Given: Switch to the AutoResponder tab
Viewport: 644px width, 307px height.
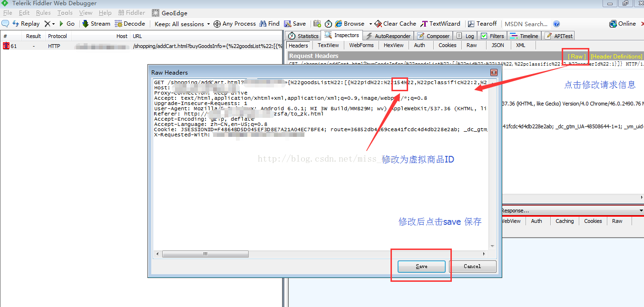Looking at the screenshot, I should (x=388, y=36).
